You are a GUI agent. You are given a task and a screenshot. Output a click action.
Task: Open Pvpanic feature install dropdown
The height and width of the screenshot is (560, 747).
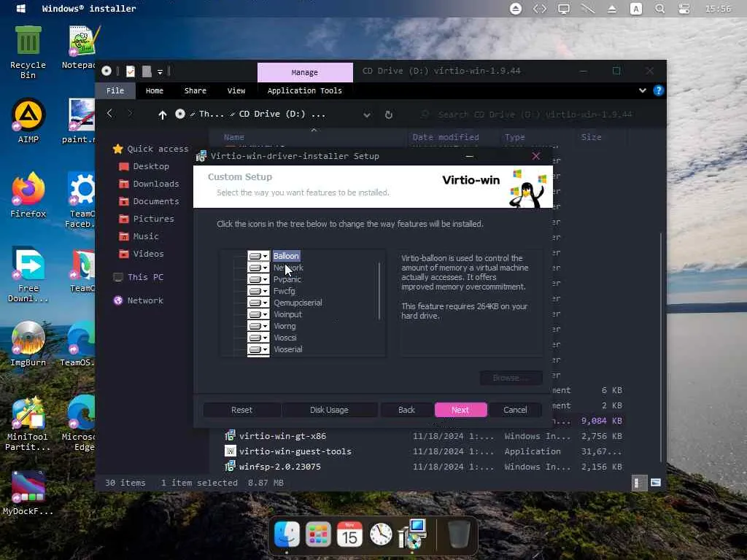(259, 279)
